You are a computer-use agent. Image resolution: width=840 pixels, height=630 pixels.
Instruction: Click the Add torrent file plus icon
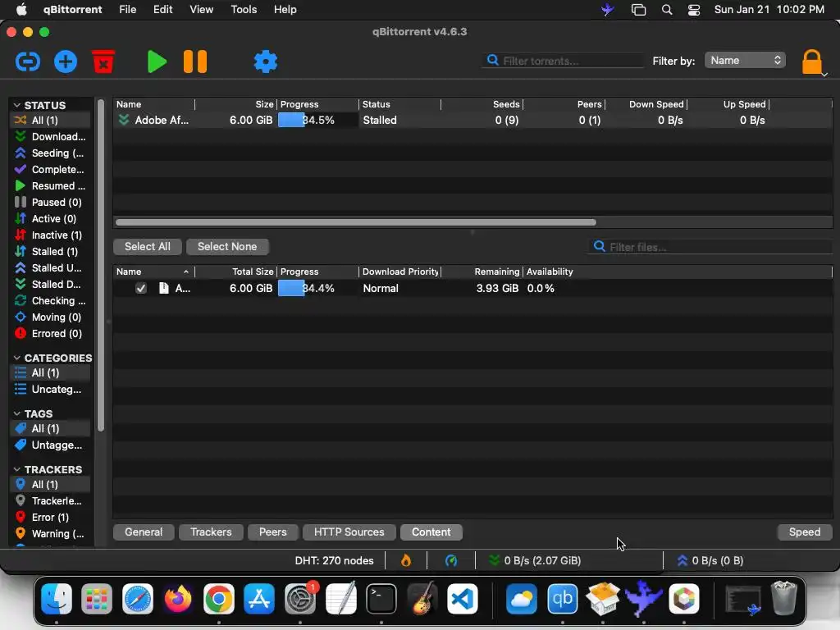click(66, 62)
